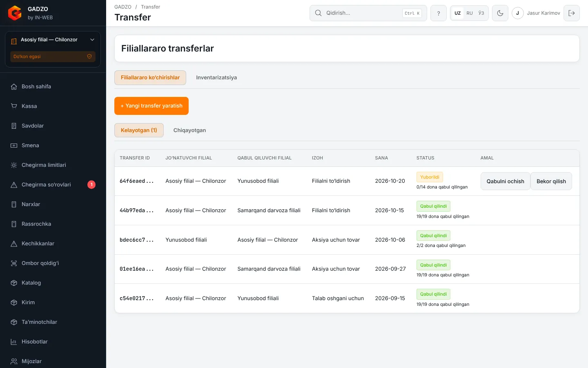
Task: Select the Kelayotgan (1) tab
Action: (139, 130)
